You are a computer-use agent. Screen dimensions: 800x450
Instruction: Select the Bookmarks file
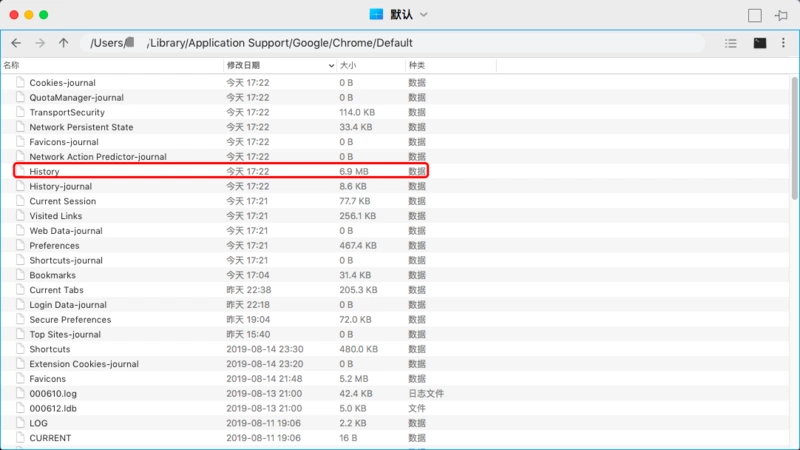(x=53, y=275)
